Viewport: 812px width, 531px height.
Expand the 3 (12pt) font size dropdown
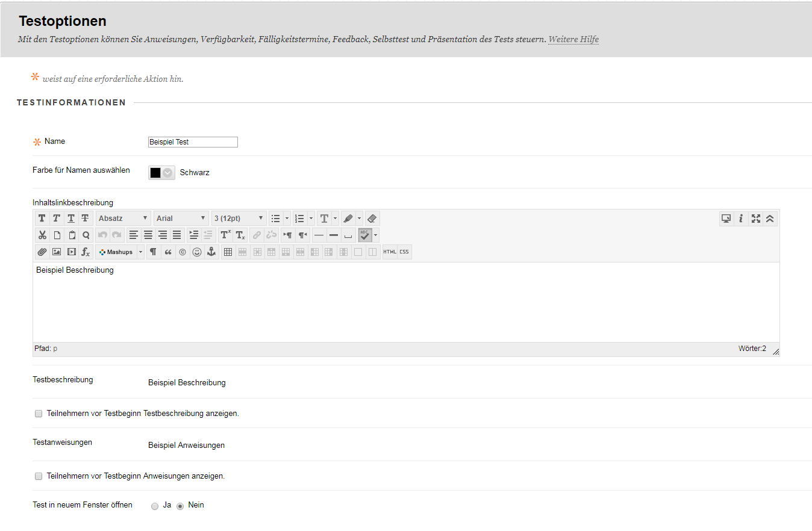coord(239,219)
